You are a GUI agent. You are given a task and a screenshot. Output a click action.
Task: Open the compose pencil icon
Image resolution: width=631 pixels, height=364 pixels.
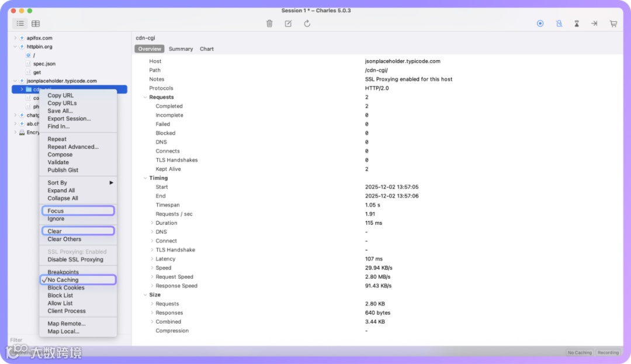click(x=288, y=24)
